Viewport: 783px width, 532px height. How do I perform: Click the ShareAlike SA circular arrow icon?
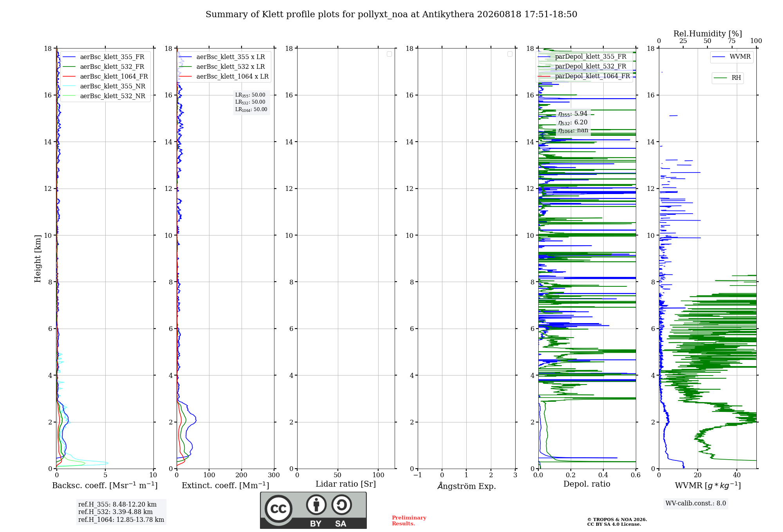pos(341,505)
